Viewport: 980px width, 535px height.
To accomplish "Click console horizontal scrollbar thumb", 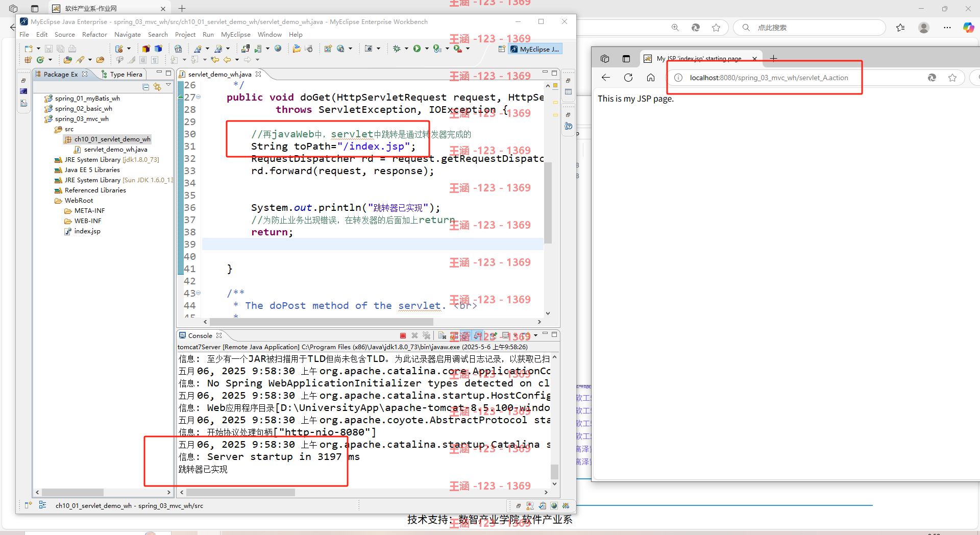I will [x=240, y=492].
